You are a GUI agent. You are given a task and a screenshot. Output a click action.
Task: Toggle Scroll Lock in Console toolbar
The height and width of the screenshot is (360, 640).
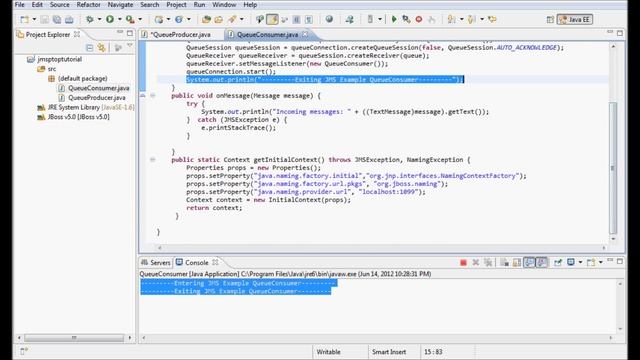tap(517, 262)
